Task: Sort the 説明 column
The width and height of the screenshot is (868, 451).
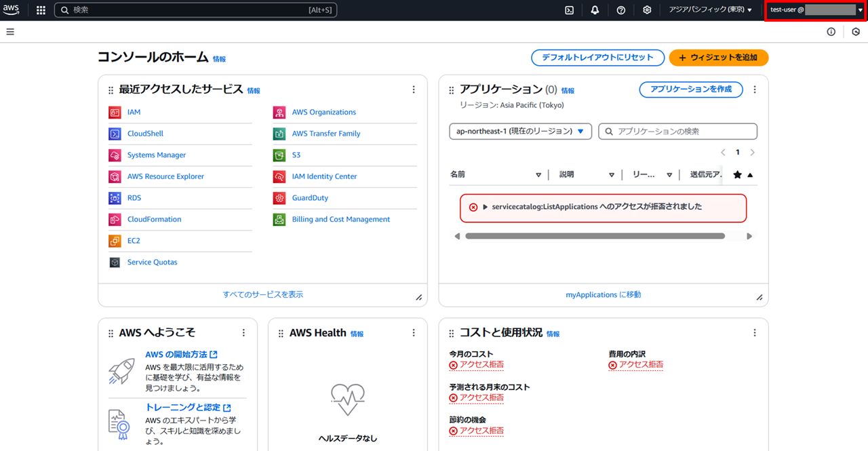Action: pyautogui.click(x=612, y=175)
